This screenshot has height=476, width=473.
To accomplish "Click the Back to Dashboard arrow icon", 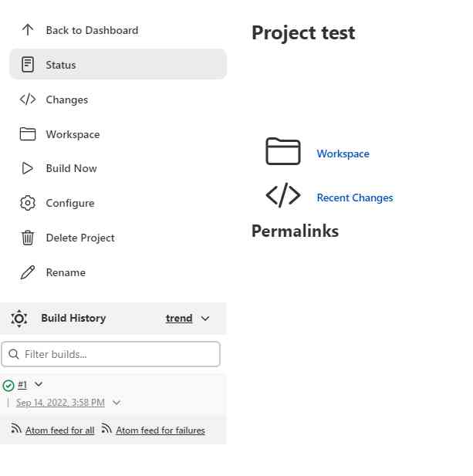I will point(28,30).
